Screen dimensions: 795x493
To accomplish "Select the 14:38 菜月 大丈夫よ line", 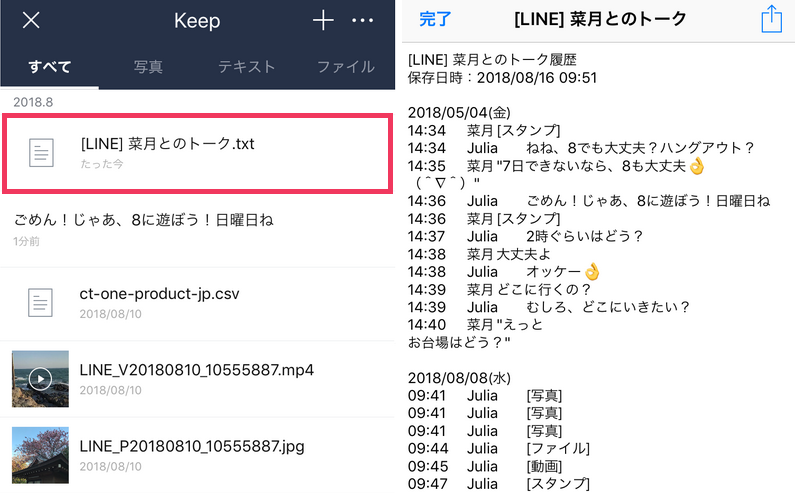I will [479, 254].
